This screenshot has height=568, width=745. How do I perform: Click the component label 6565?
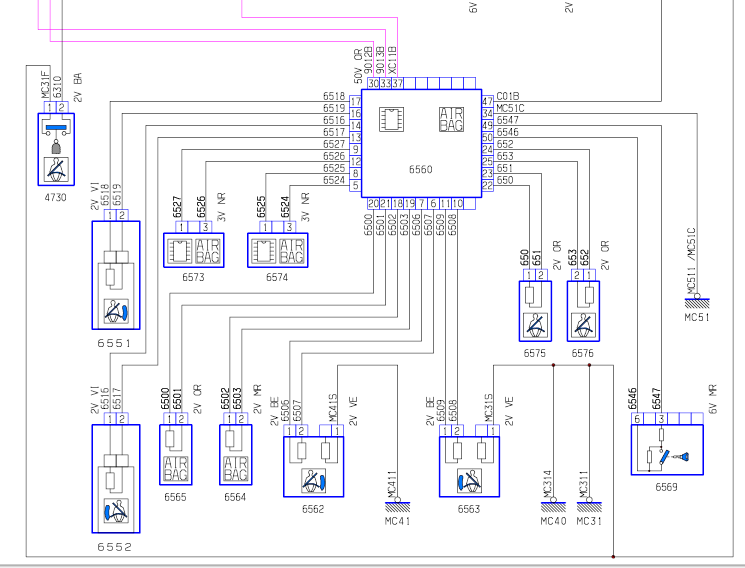coord(175,497)
